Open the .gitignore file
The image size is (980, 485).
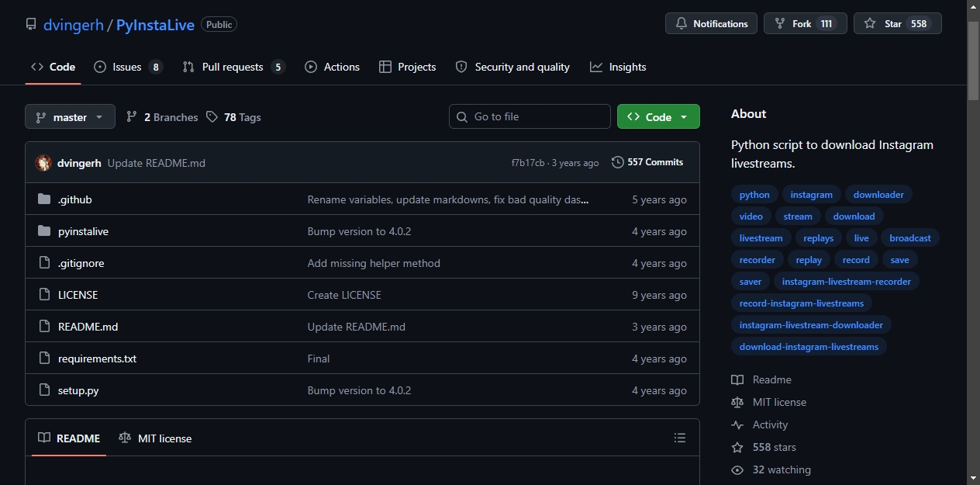click(81, 263)
